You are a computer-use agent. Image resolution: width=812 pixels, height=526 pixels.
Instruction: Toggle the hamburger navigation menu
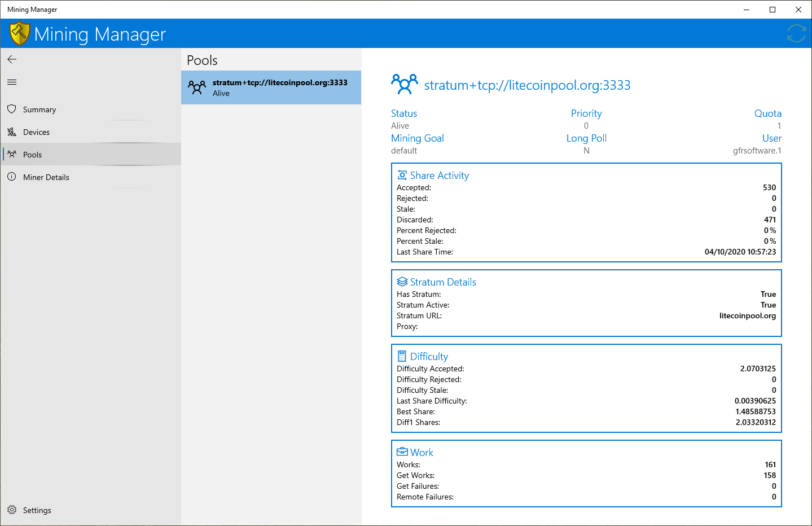tap(12, 82)
